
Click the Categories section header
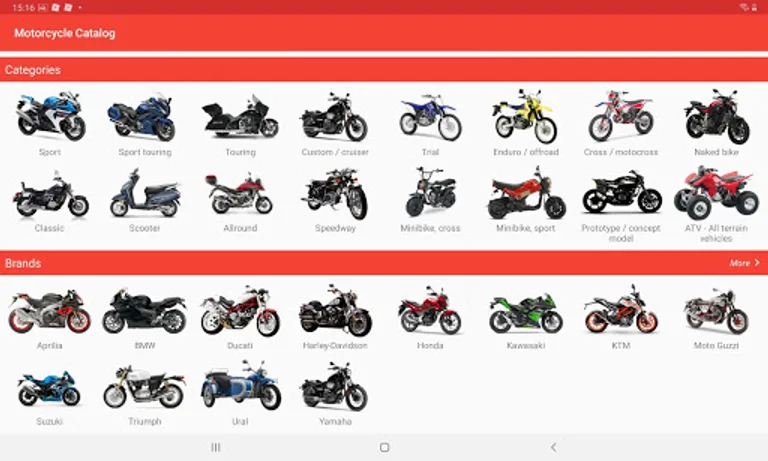pos(33,70)
